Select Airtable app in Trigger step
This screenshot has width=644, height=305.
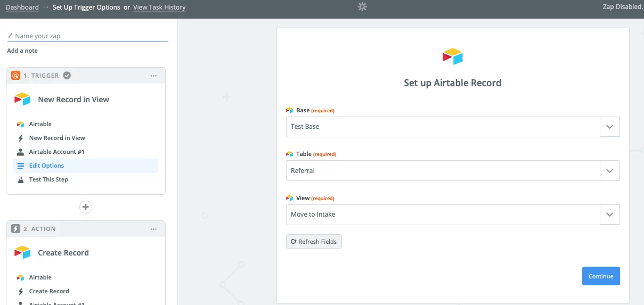[x=40, y=124]
